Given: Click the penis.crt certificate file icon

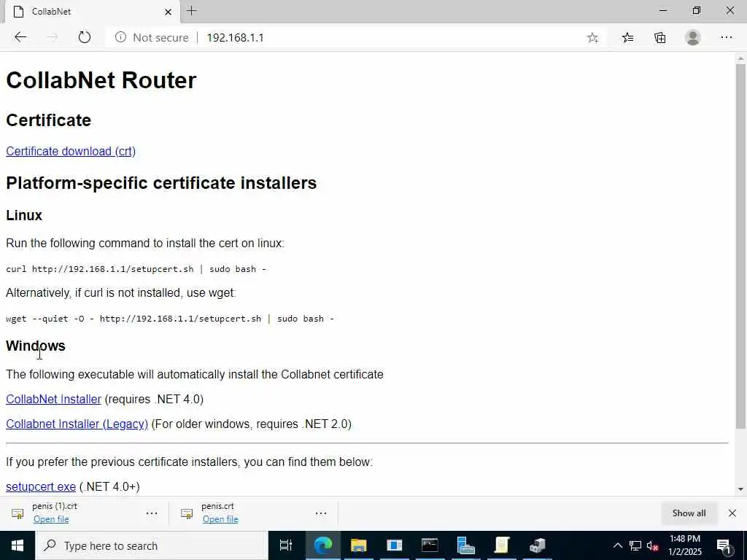Looking at the screenshot, I should [x=187, y=513].
